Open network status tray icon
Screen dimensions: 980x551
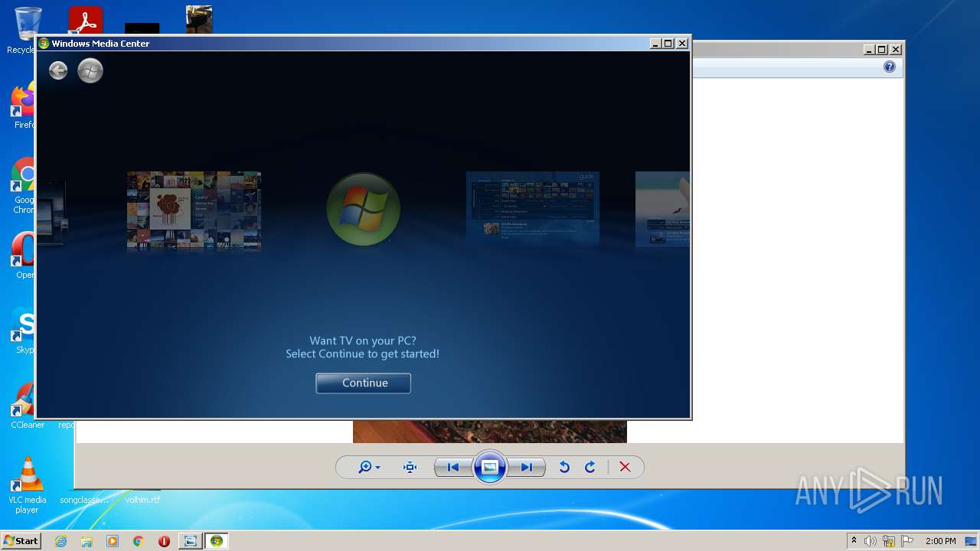889,541
